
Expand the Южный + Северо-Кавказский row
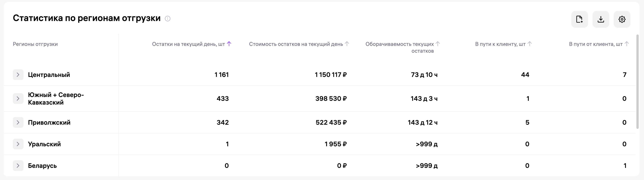[x=18, y=99]
